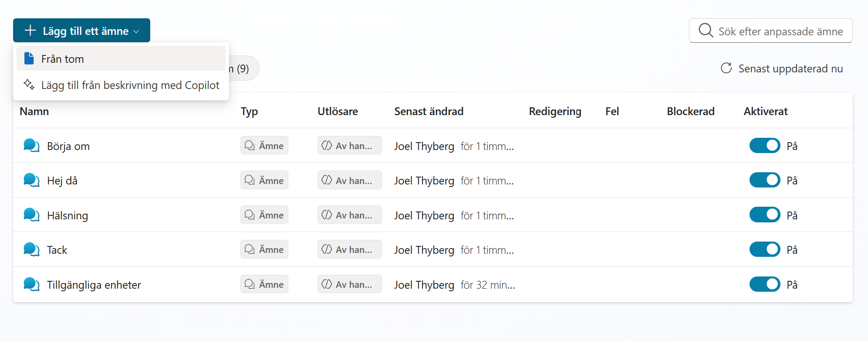Click the magnifier search icon
This screenshot has height=341, width=868.
tap(706, 31)
